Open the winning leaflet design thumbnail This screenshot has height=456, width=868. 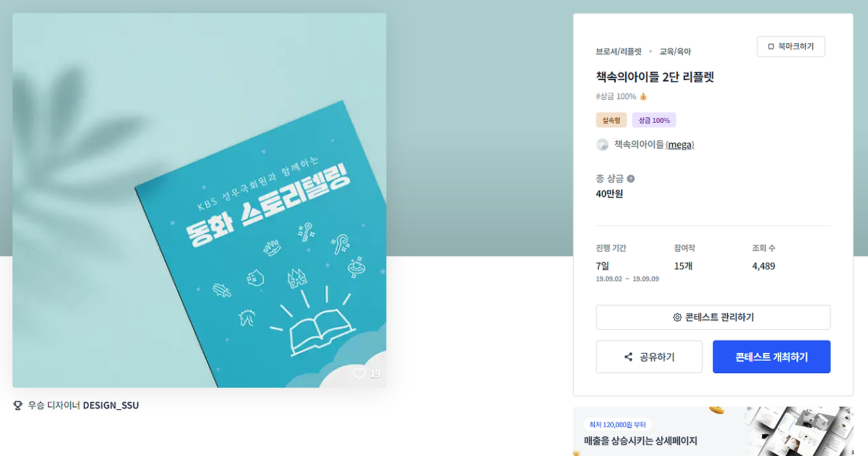pyautogui.click(x=199, y=200)
